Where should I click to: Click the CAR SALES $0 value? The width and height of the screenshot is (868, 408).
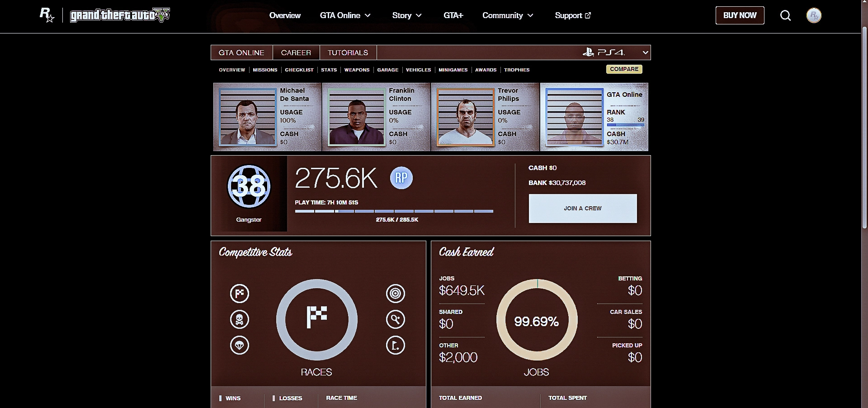tap(635, 324)
